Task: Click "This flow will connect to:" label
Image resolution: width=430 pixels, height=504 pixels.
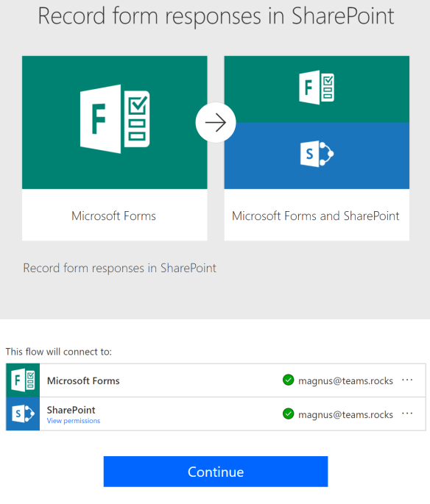Action: pyautogui.click(x=58, y=352)
